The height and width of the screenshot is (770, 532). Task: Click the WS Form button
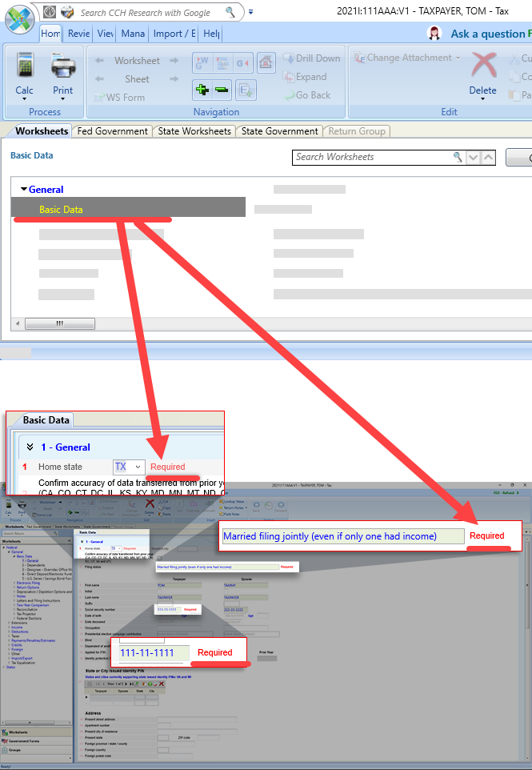(120, 97)
